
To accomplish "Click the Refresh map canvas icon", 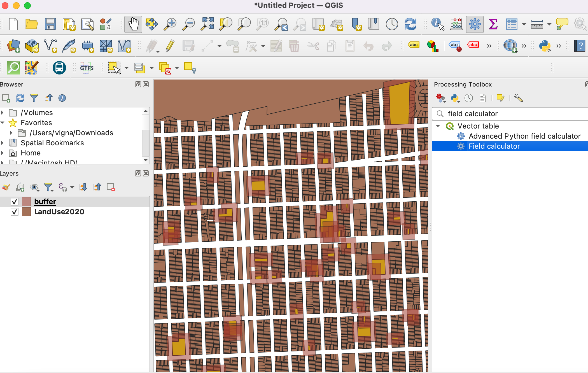I will coord(410,24).
